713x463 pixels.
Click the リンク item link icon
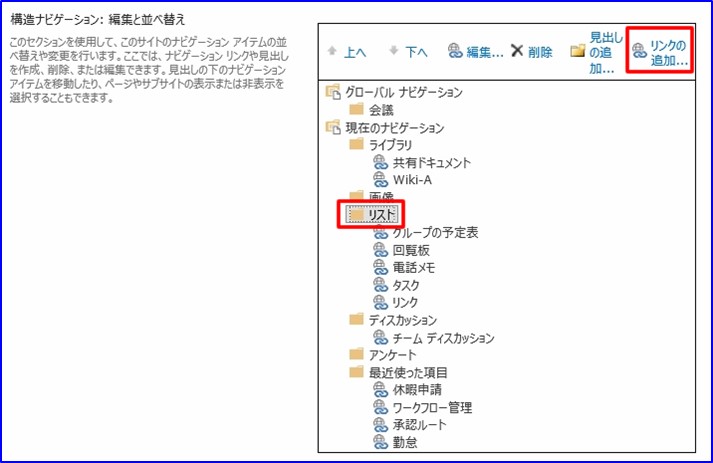point(381,302)
